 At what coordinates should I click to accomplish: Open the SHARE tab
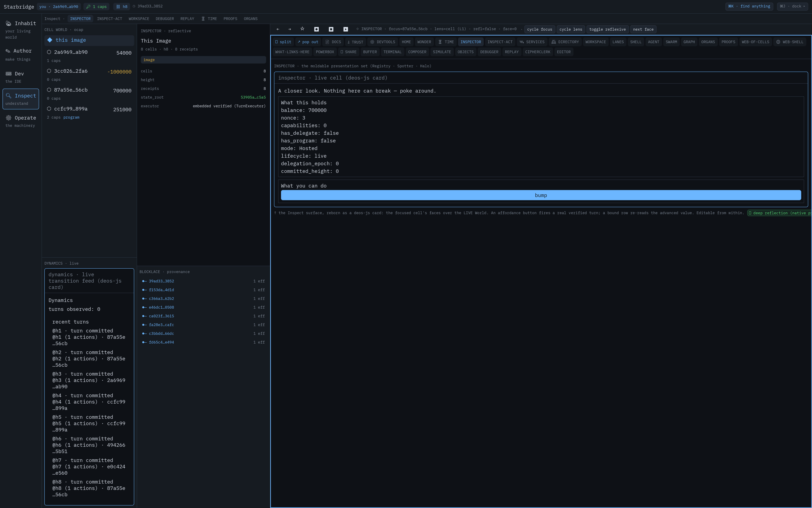coord(348,52)
